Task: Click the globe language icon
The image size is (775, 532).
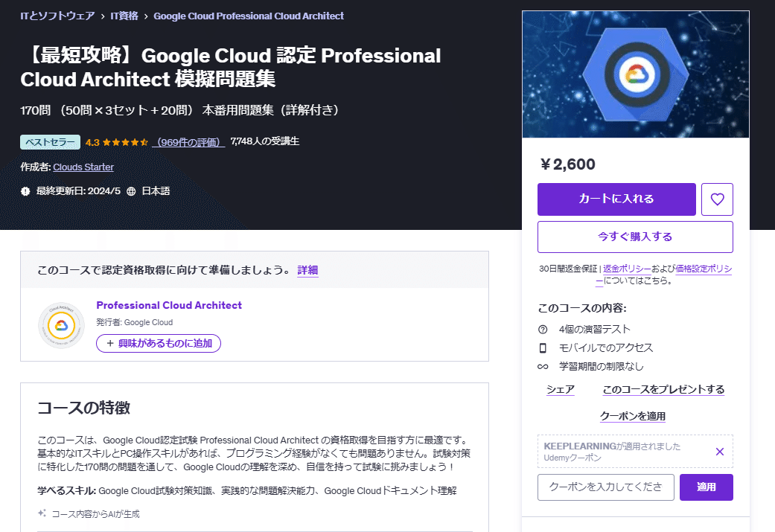Action: [131, 191]
